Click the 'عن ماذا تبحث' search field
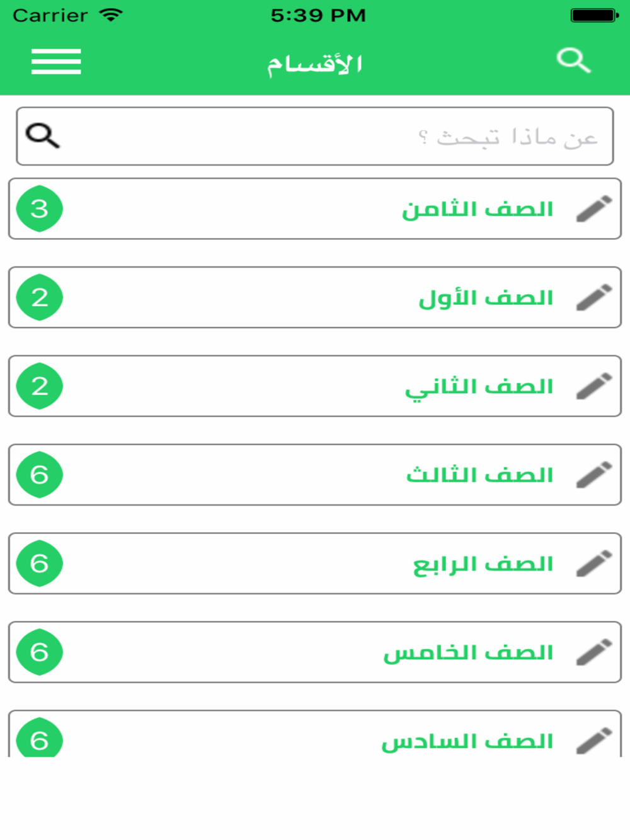 (315, 136)
